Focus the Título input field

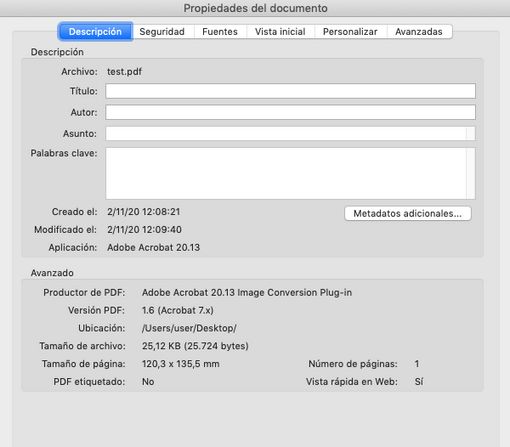290,91
